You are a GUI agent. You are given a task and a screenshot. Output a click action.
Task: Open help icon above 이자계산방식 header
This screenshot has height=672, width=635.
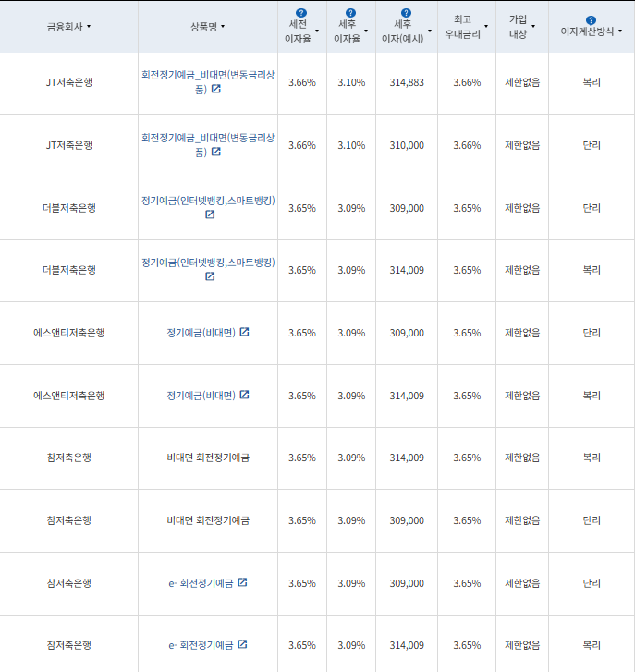pyautogui.click(x=591, y=20)
